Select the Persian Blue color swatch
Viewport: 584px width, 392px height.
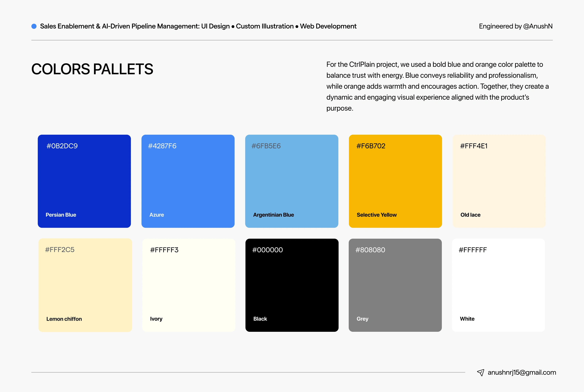[x=84, y=181]
